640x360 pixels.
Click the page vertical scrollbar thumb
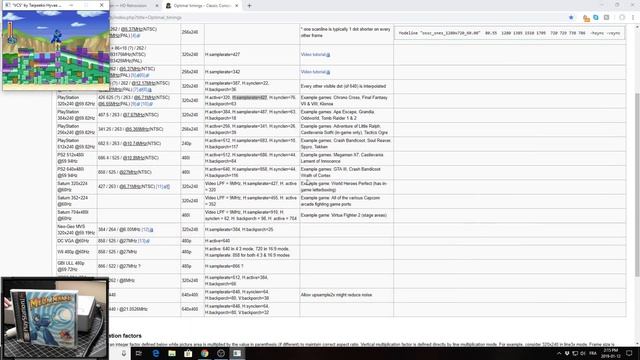pyautogui.click(x=637, y=184)
